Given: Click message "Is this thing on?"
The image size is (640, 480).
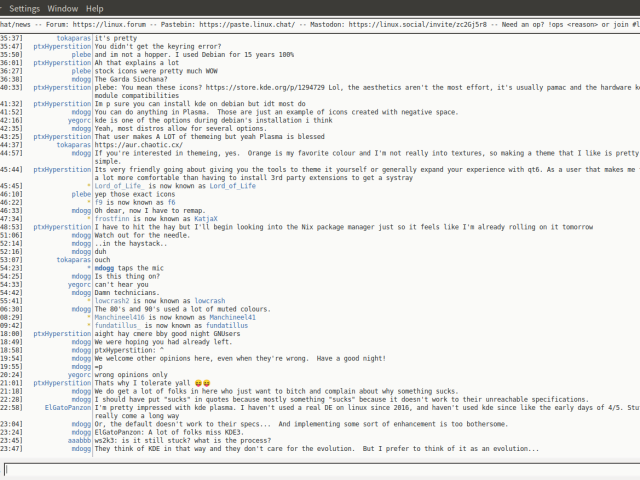Looking at the screenshot, I should point(127,276).
